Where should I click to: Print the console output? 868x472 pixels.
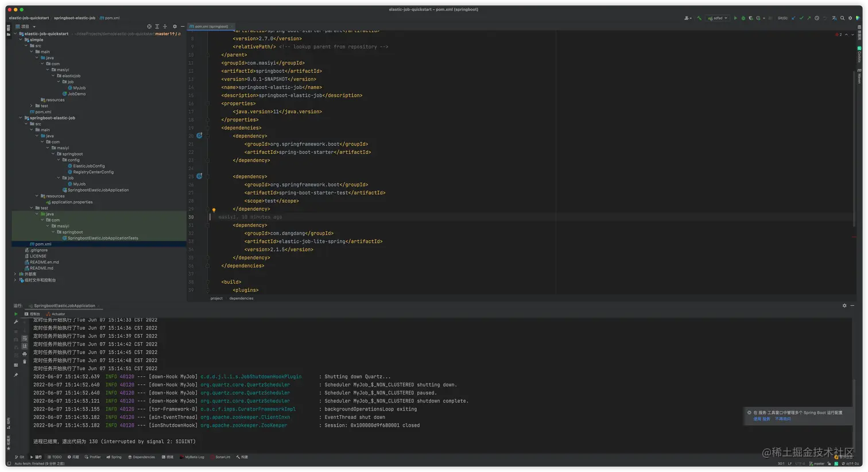(25, 354)
